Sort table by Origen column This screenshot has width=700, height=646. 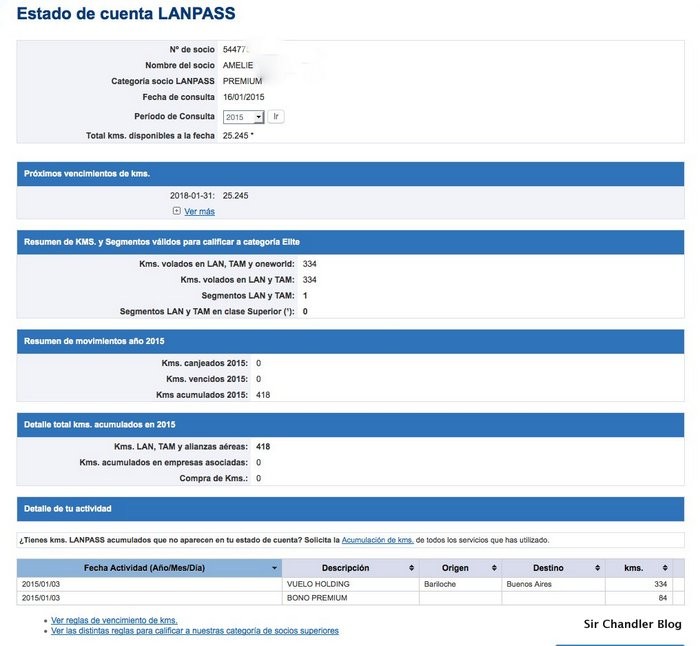(460, 568)
